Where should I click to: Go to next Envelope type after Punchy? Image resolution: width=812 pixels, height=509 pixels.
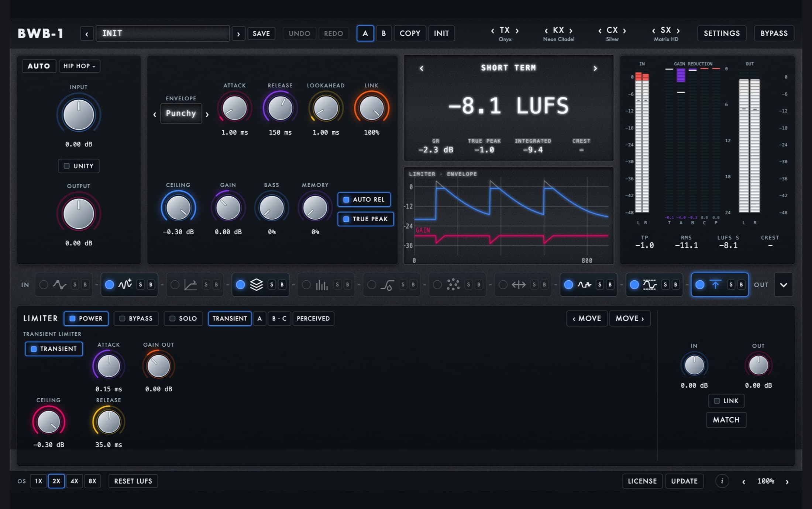pyautogui.click(x=207, y=115)
